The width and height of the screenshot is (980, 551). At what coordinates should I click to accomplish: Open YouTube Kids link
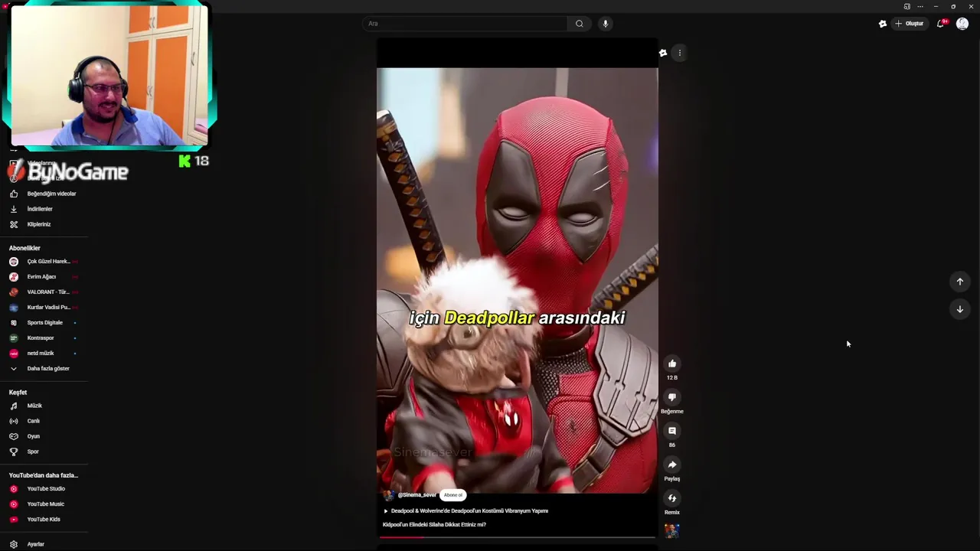[x=44, y=520]
